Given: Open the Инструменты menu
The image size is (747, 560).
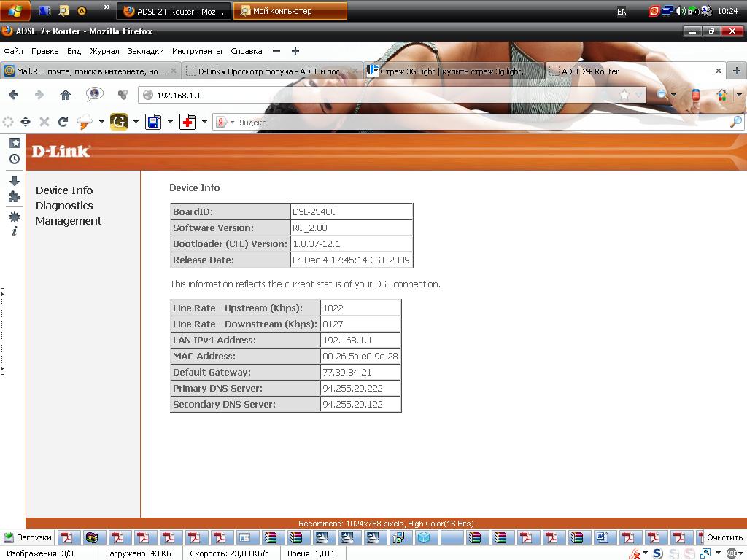Looking at the screenshot, I should (197, 51).
